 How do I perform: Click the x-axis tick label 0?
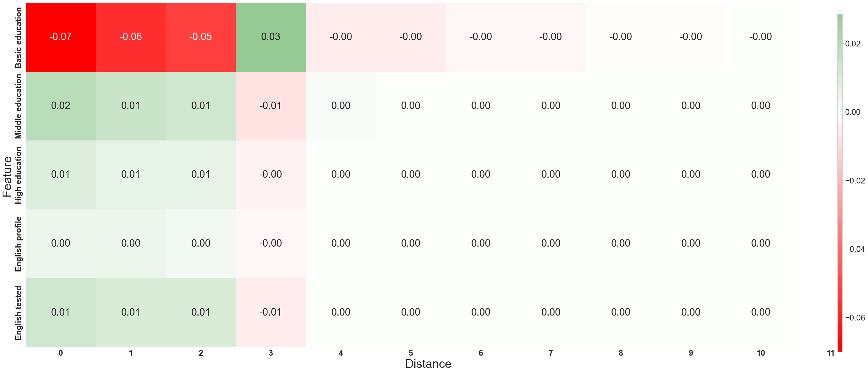[x=61, y=353]
